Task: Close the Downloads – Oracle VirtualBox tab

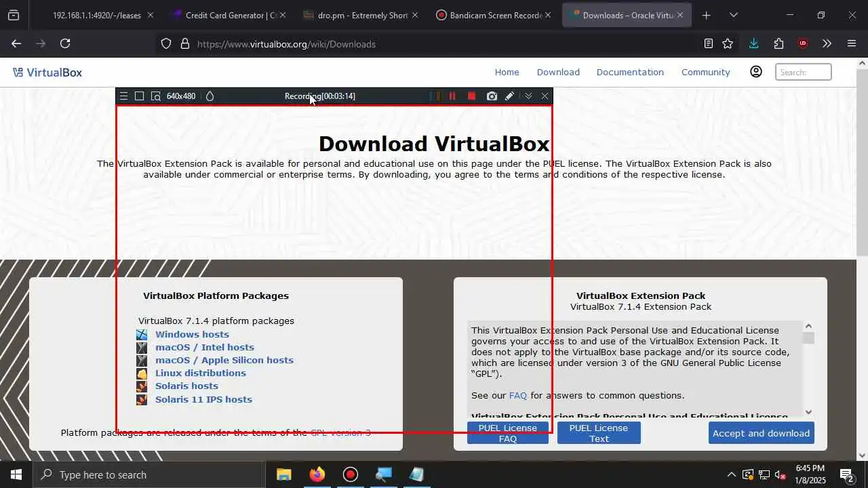Action: click(679, 15)
